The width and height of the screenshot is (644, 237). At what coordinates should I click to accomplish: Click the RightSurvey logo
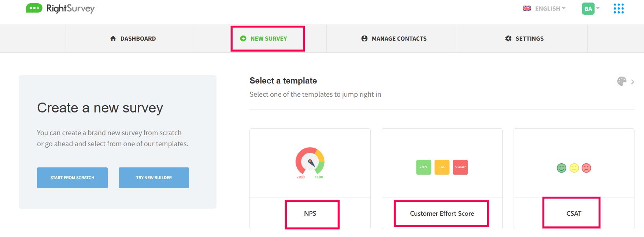[x=60, y=8]
